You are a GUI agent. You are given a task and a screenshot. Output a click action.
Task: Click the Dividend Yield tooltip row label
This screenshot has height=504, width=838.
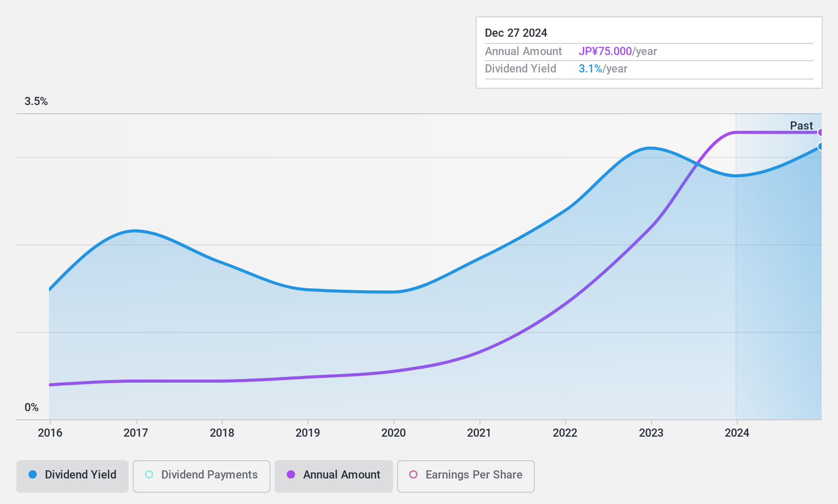[x=521, y=69]
